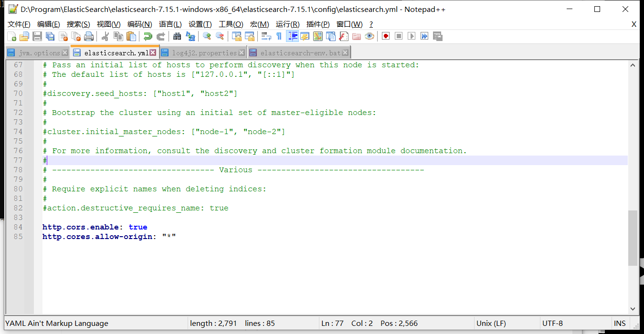Open Find with the binoculars icon
644x334 pixels.
click(177, 36)
